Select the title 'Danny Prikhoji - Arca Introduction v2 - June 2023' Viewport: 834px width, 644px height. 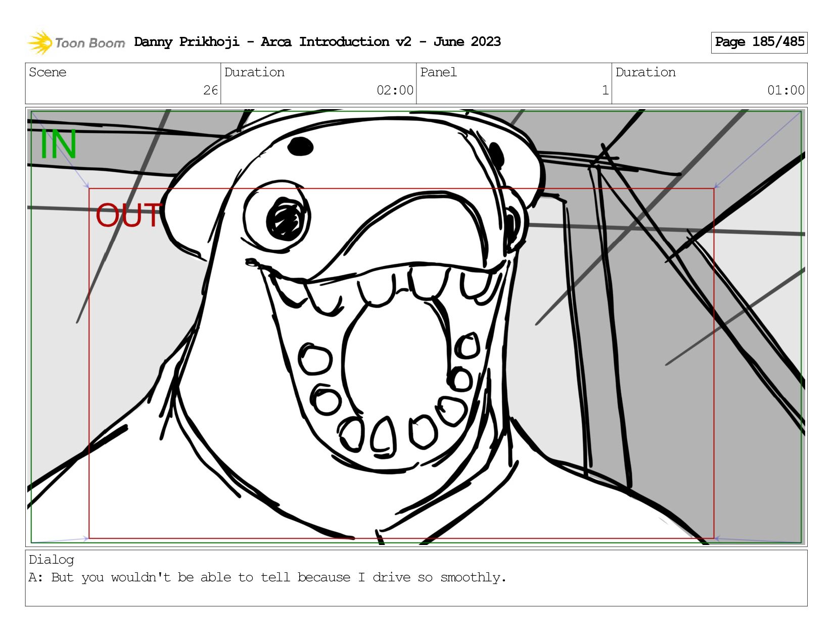[317, 42]
